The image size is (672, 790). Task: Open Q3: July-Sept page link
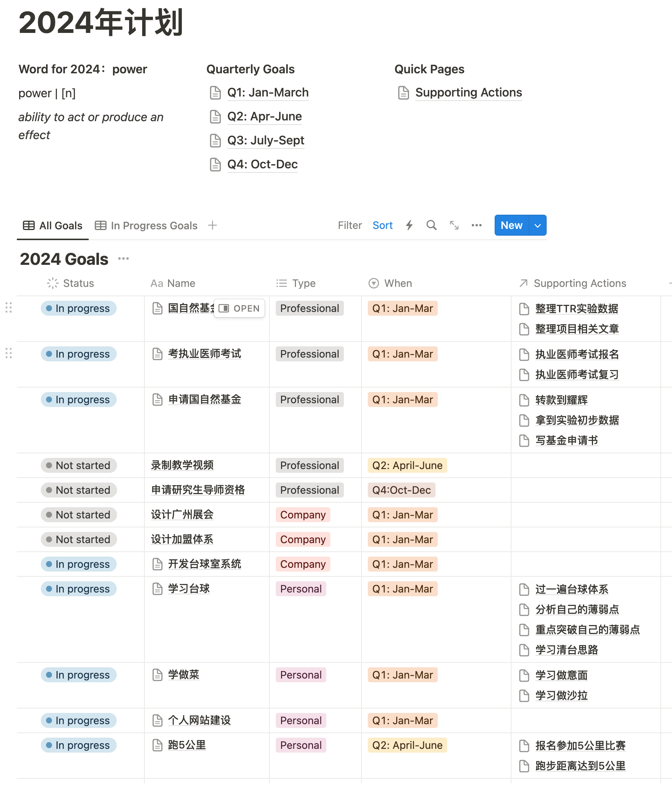tap(266, 141)
